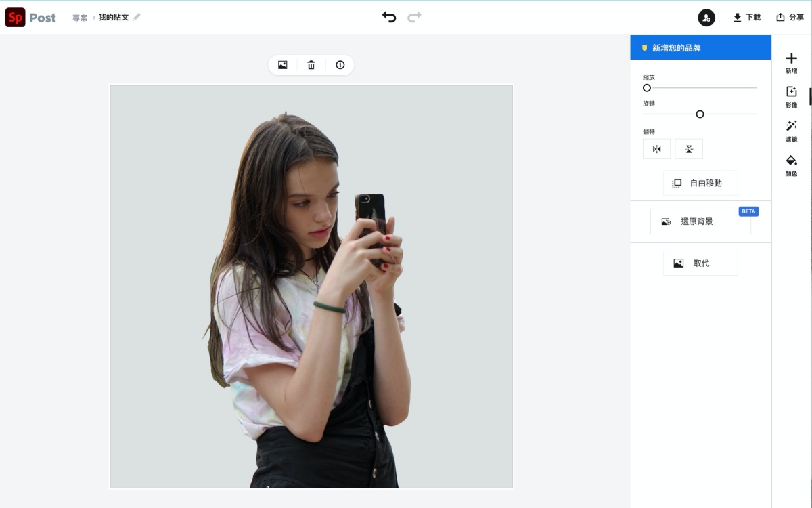The image size is (812, 508).
Task: Adjust the 縮放 zoom slider handle
Action: 647,88
